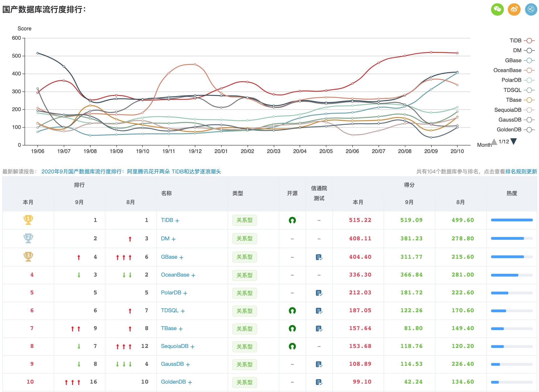Click TiDB's 20/09 data point on chart
Viewport: 539px width, 392px height.
tap(431, 52)
